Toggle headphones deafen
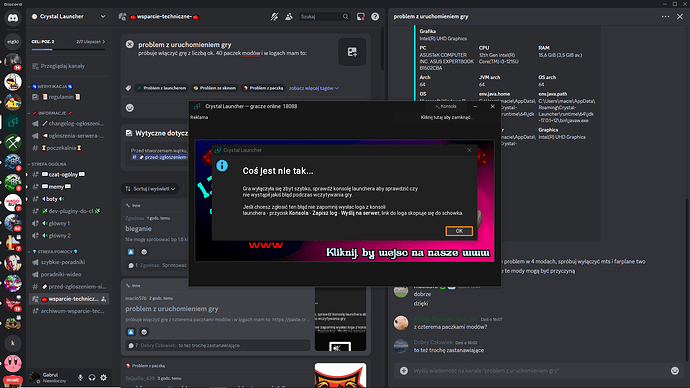Screen dimensions: 690x388 92,377
